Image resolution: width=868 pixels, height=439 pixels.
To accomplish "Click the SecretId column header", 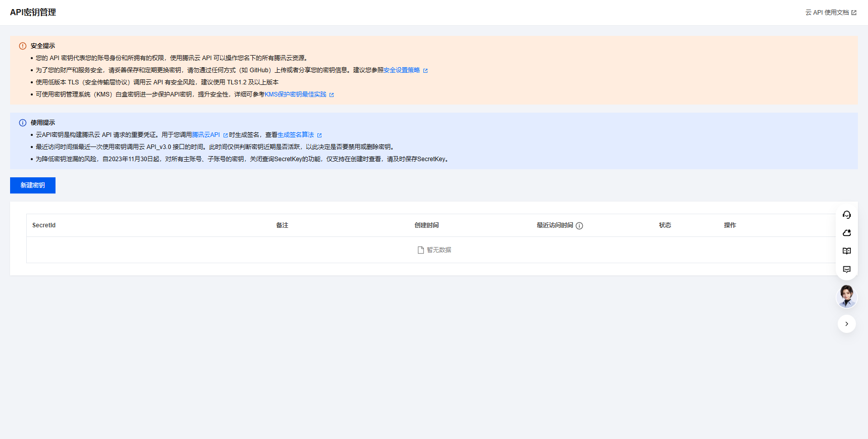I will (44, 225).
